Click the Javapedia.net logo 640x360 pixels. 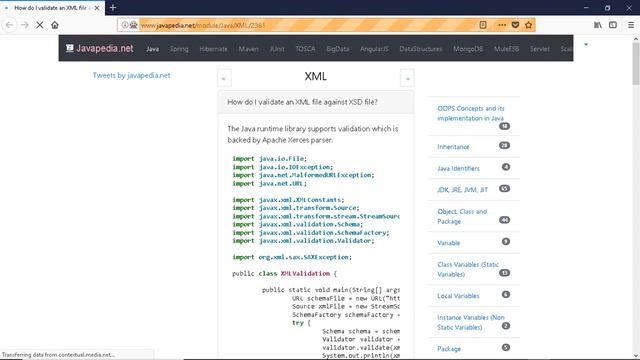click(x=100, y=48)
